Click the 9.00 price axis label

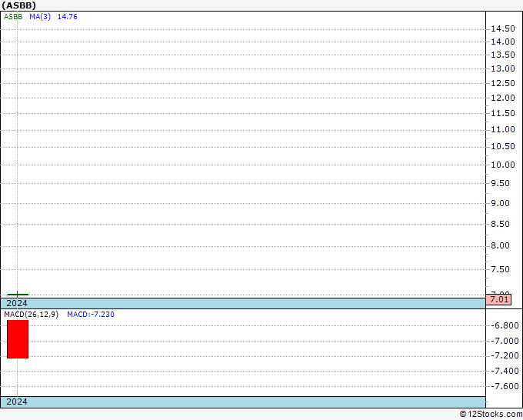point(500,204)
